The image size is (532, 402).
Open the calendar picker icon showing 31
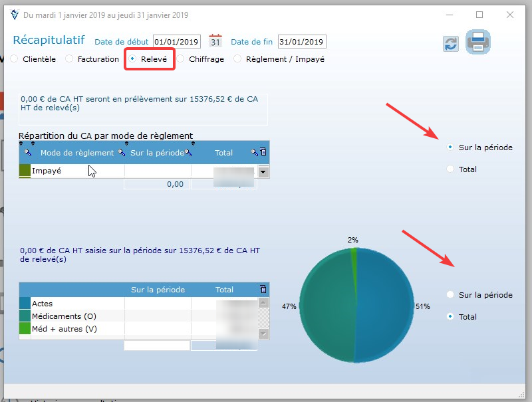[x=215, y=41]
